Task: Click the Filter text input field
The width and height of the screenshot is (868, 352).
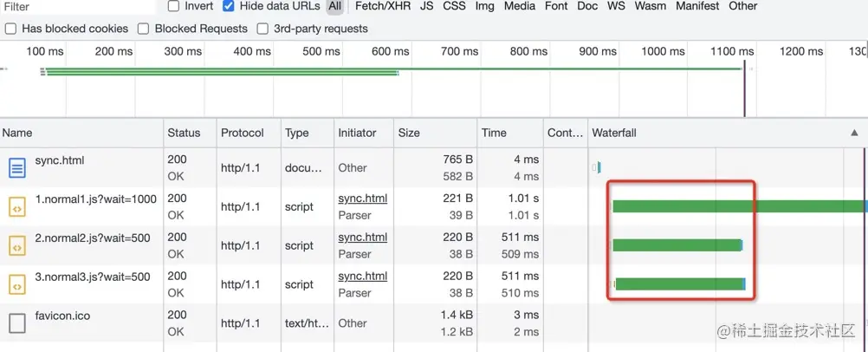Action: [x=78, y=6]
